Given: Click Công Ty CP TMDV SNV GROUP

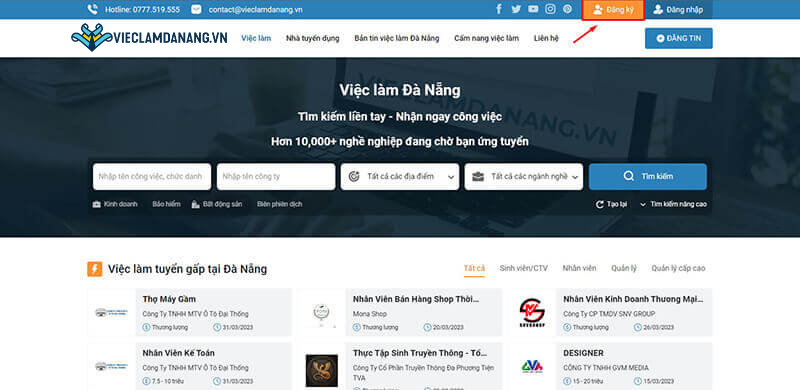Looking at the screenshot, I should 609,314.
